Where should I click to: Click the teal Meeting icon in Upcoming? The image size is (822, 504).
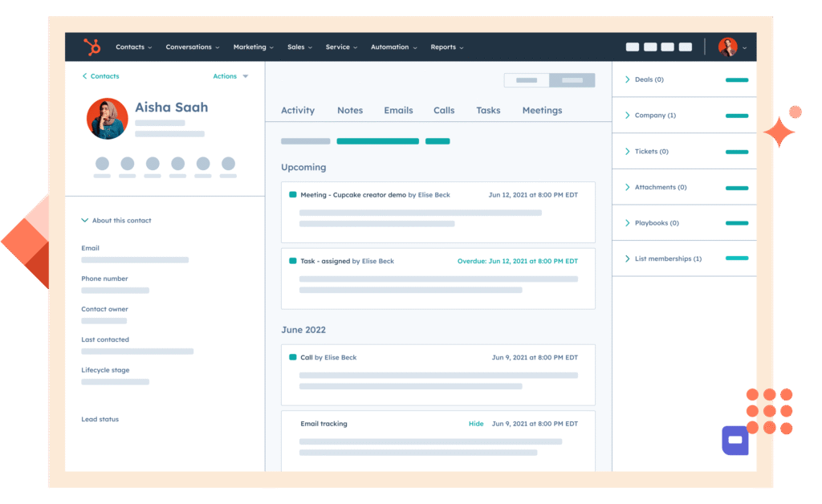(293, 195)
